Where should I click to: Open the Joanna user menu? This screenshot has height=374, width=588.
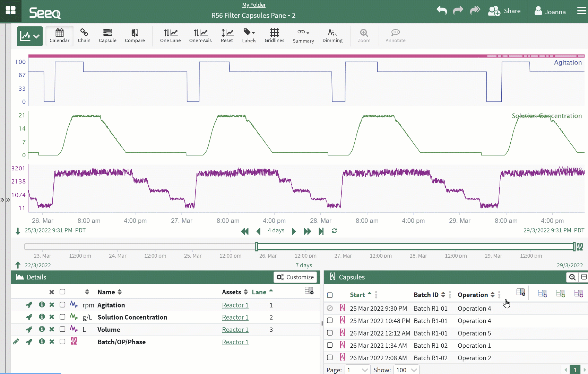550,11
